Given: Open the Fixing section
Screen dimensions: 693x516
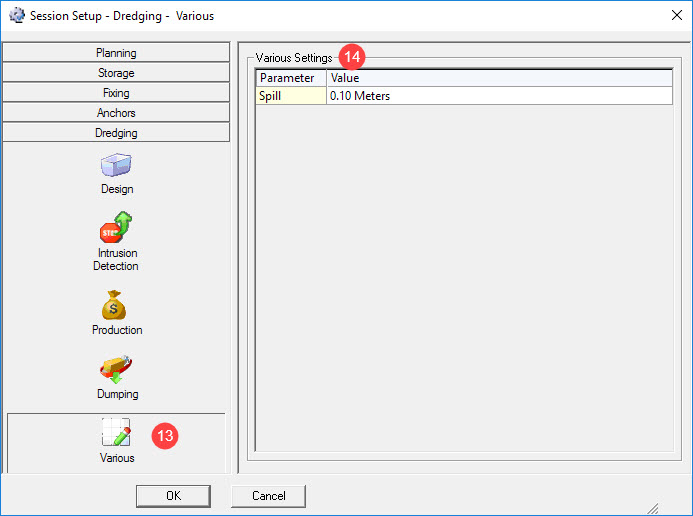Looking at the screenshot, I should click(116, 92).
